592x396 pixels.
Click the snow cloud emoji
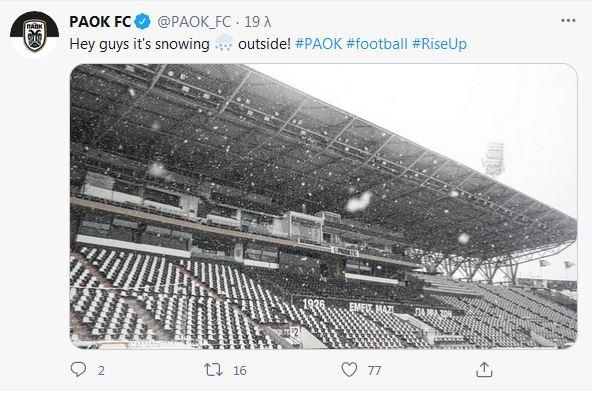click(x=224, y=43)
